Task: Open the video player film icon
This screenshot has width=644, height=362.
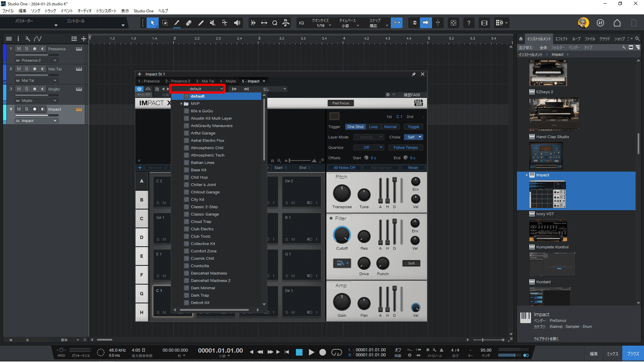Action: point(485,23)
